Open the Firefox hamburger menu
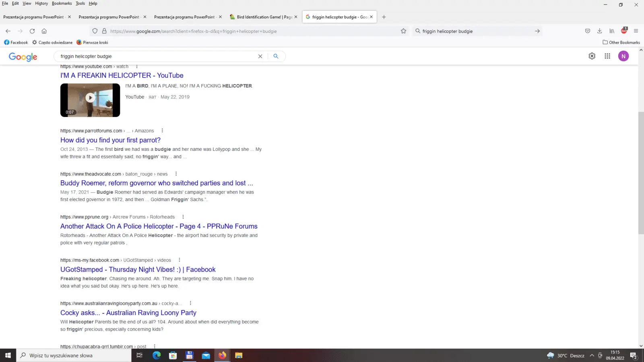The image size is (644, 362). (636, 31)
